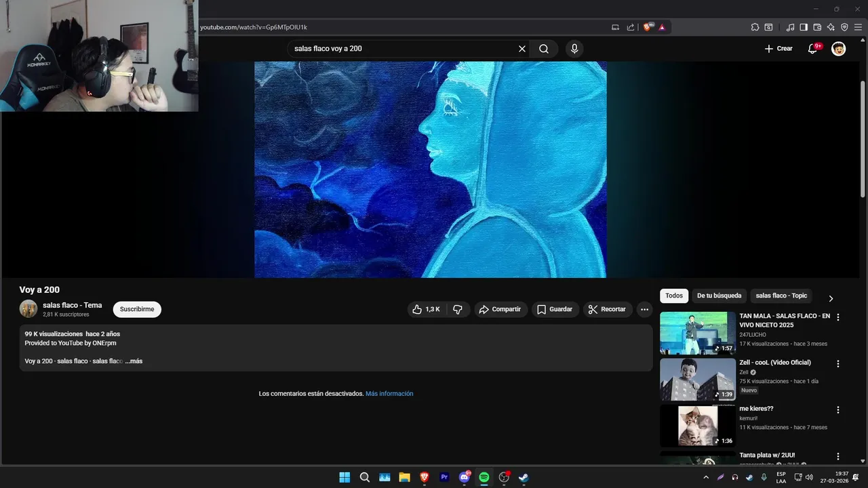Open the Tanta plata w/ 2UU! title
Screen dimensions: 868x488
click(x=767, y=455)
